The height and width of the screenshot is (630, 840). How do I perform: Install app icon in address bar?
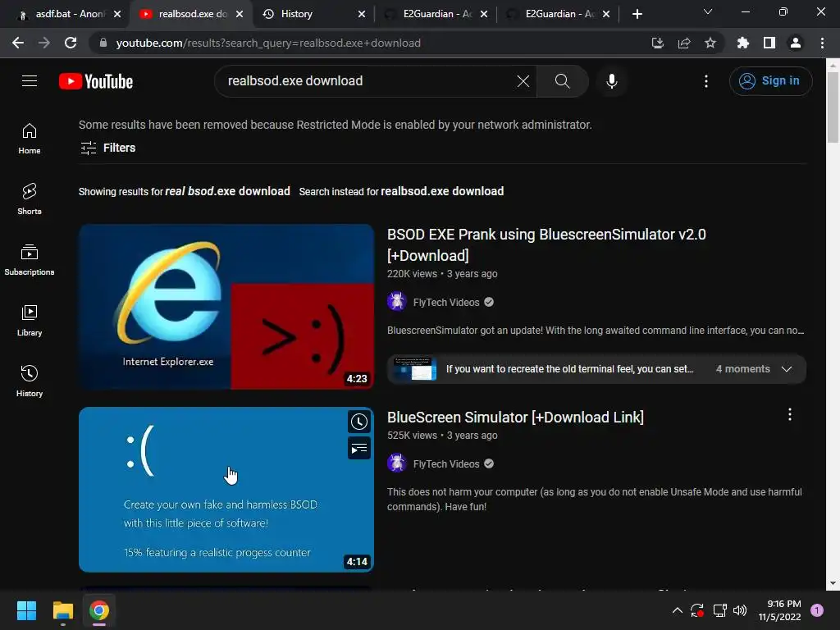657,43
